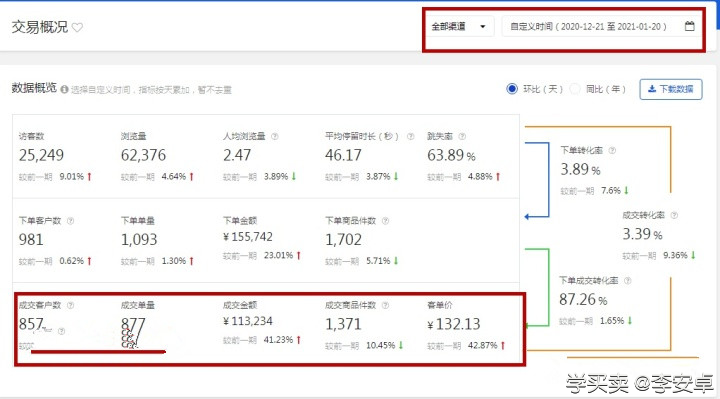Screen dimensions: 720x399
Task: Click help icon next to 平均停留时长（秒）
Action: pos(411,136)
